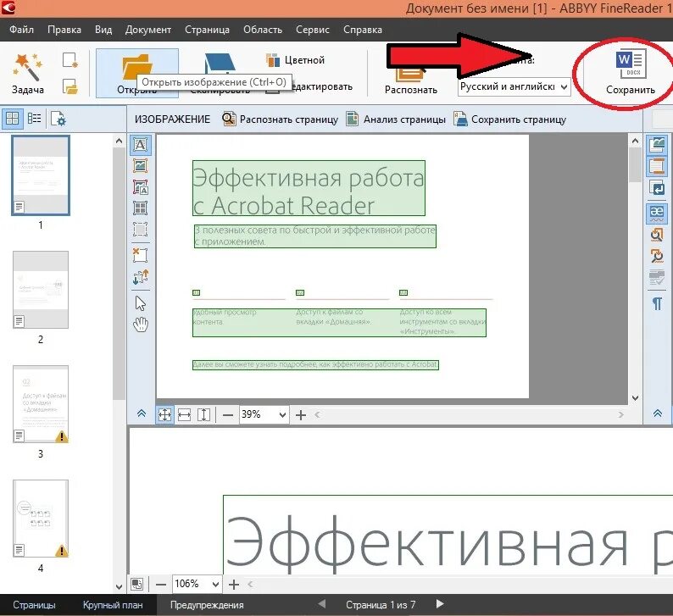Open the Цветной color mode option
673x616 pixels.
coord(295,60)
